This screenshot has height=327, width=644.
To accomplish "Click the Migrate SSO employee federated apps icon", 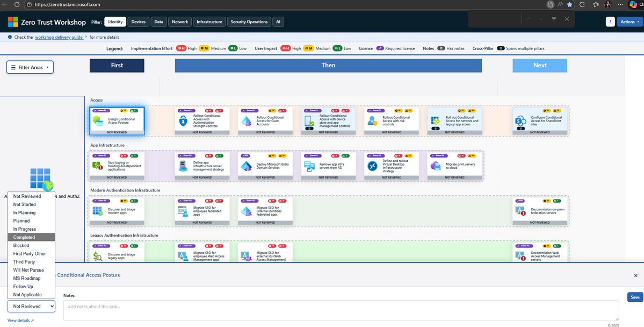I will coord(183,211).
